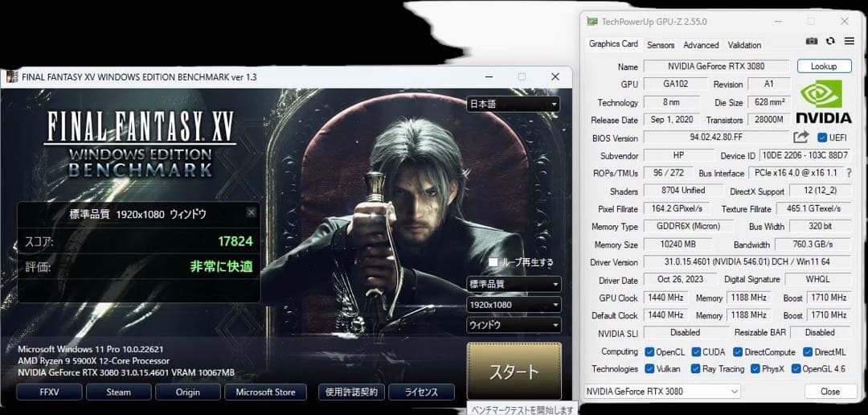This screenshot has width=868, height=415.
Task: Click the AMD Ryzen 9 5900X processor text
Action: (93, 360)
